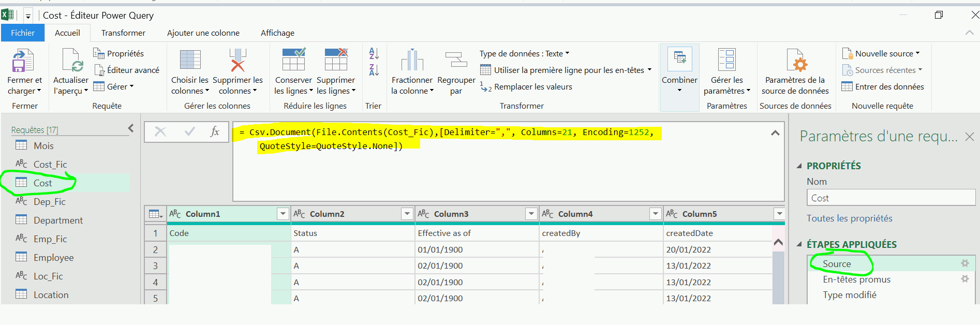
Task: Open the Éditeur avancé
Action: [127, 70]
